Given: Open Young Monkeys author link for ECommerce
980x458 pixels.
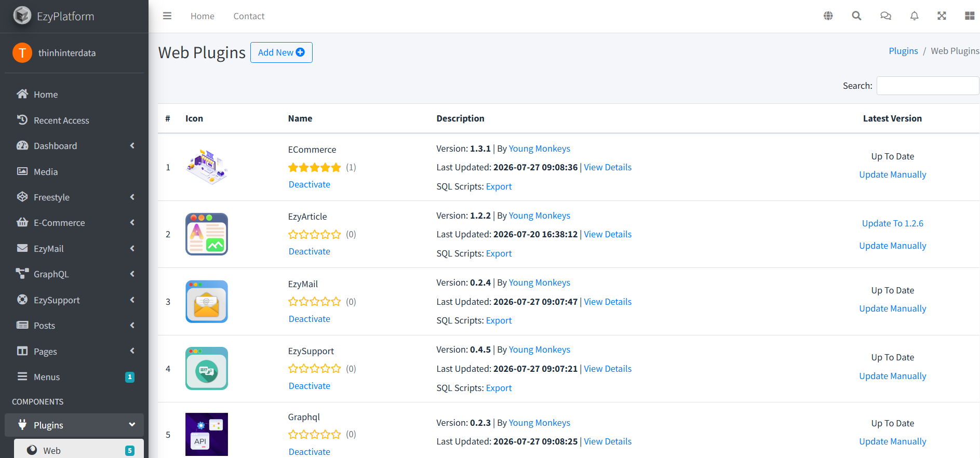Looking at the screenshot, I should click(540, 149).
